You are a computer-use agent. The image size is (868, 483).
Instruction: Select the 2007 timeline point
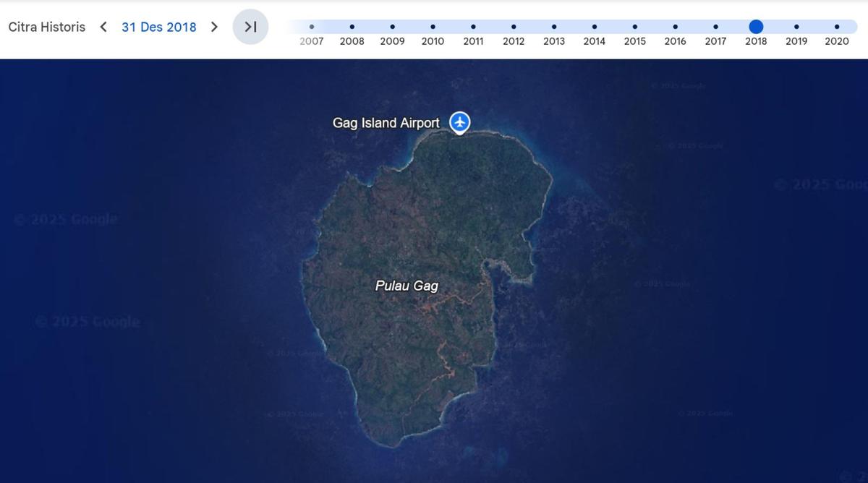pos(312,27)
